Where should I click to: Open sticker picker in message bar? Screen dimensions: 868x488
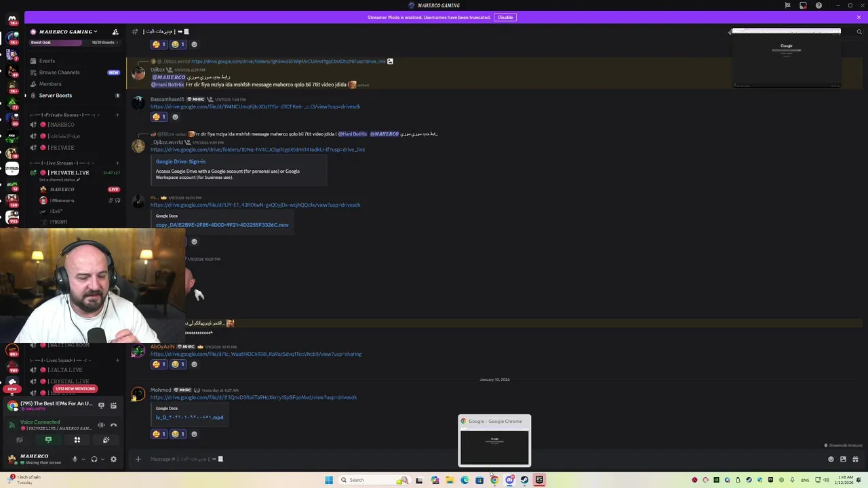coord(843,459)
